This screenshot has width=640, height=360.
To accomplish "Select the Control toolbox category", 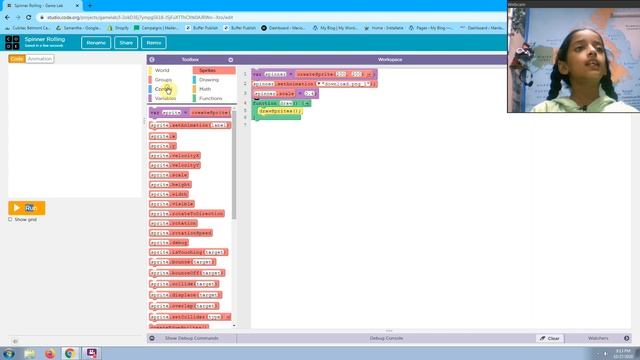I will pyautogui.click(x=163, y=89).
